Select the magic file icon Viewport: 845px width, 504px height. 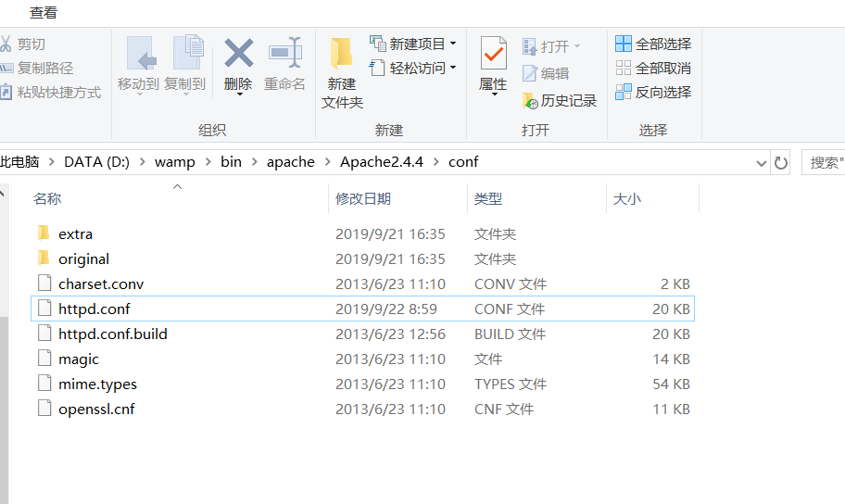point(44,358)
